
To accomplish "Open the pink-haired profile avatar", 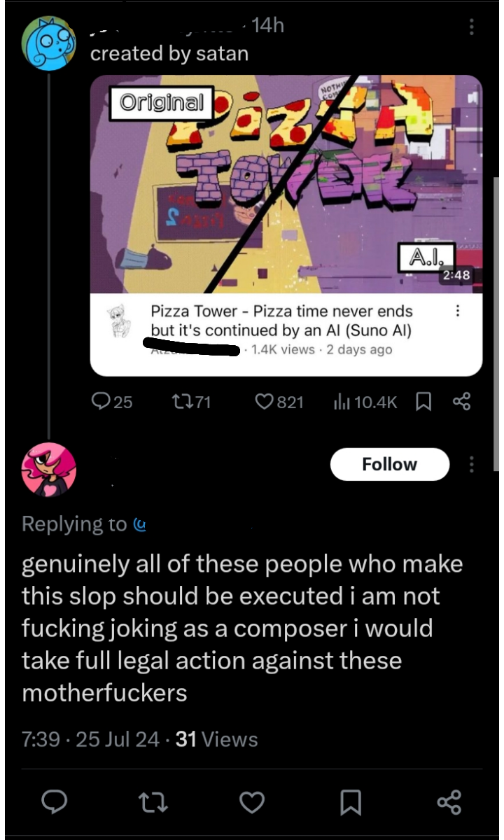I will pyautogui.click(x=48, y=468).
